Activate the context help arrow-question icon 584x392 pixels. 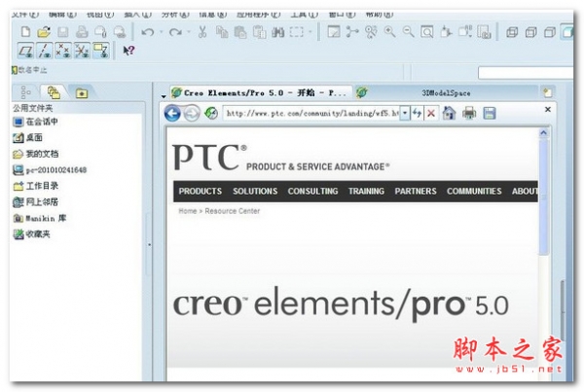[x=128, y=51]
